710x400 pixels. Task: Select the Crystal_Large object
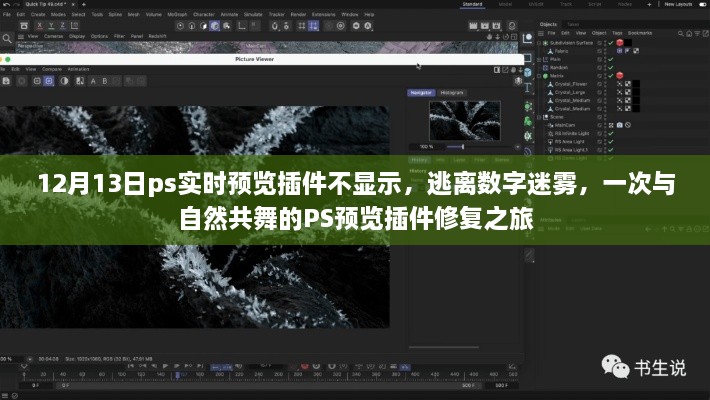570,92
